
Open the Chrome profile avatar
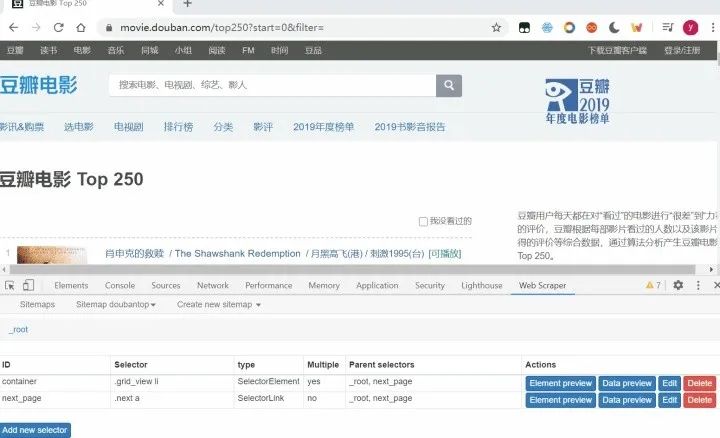pyautogui.click(x=690, y=28)
